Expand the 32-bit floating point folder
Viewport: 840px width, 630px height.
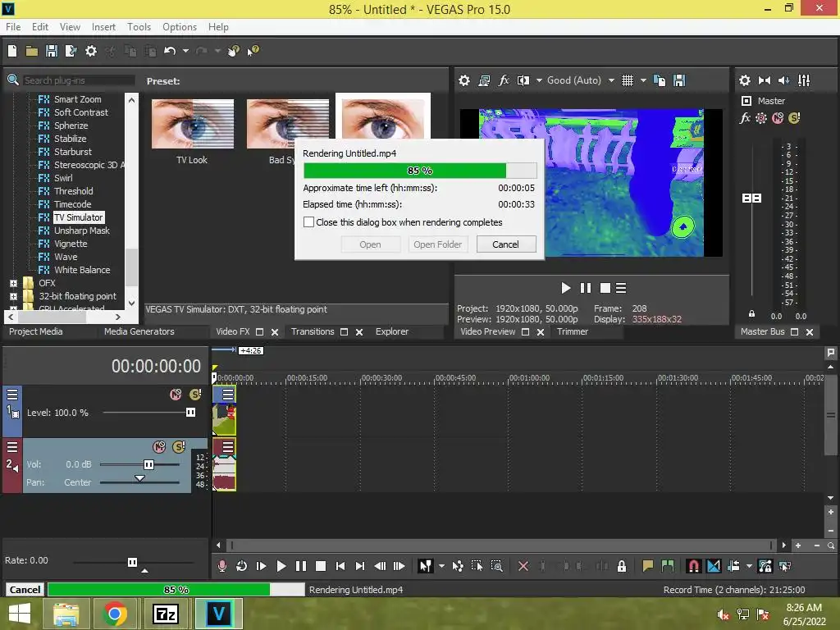point(13,296)
